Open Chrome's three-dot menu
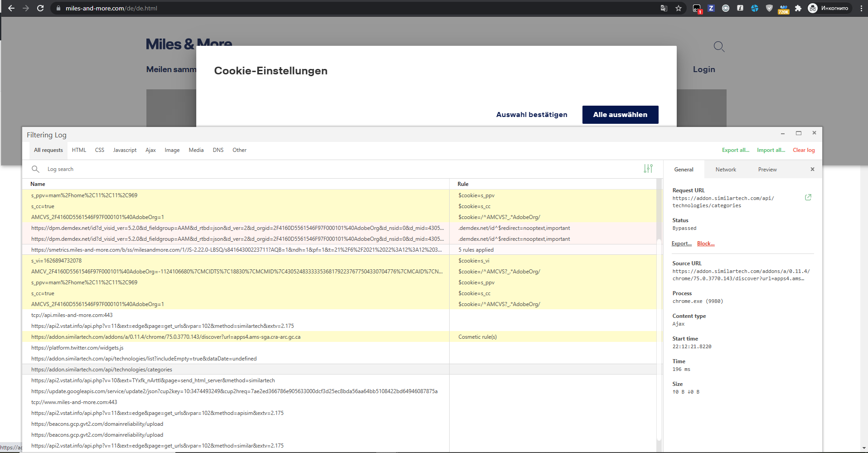The width and height of the screenshot is (868, 453). (862, 8)
